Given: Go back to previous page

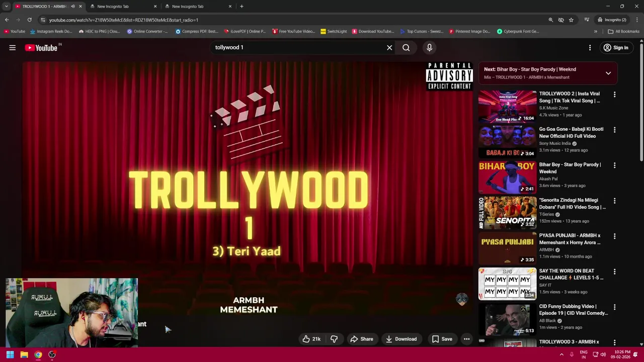Looking at the screenshot, I should [x=7, y=20].
